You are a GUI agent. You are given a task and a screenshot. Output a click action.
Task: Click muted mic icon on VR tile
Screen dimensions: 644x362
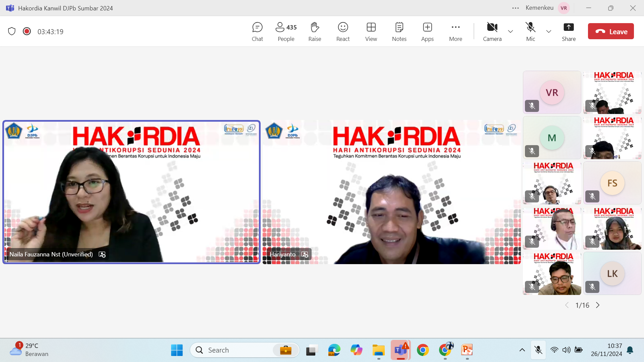coord(532,106)
